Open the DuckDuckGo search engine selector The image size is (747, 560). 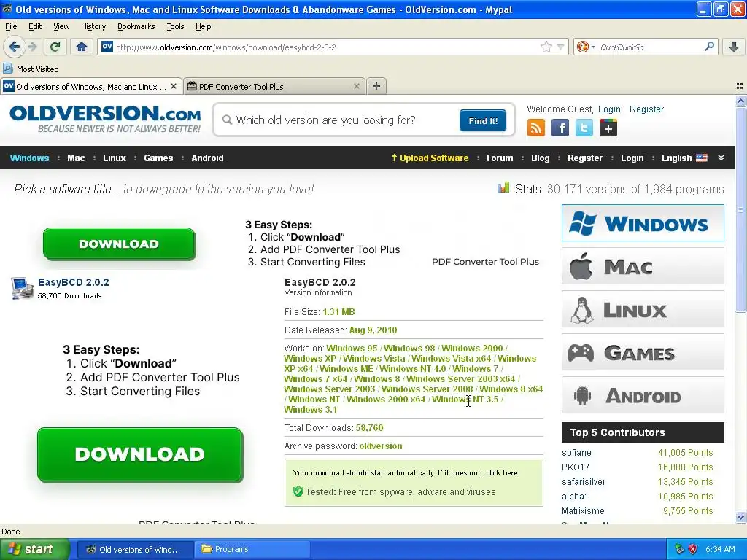point(586,47)
